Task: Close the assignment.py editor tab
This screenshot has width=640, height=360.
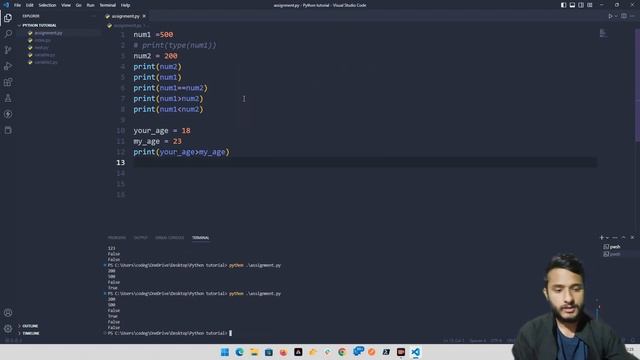Action: 144,16
